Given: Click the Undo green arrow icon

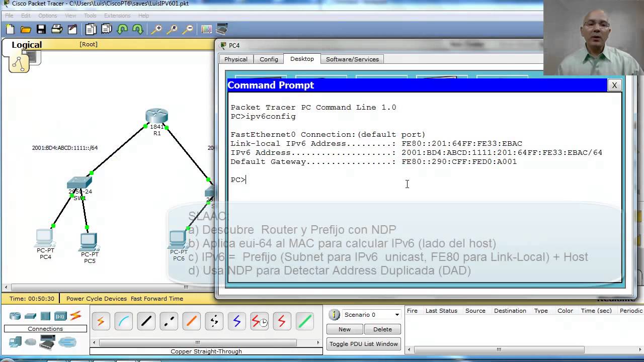Looking at the screenshot, I should 122,30.
